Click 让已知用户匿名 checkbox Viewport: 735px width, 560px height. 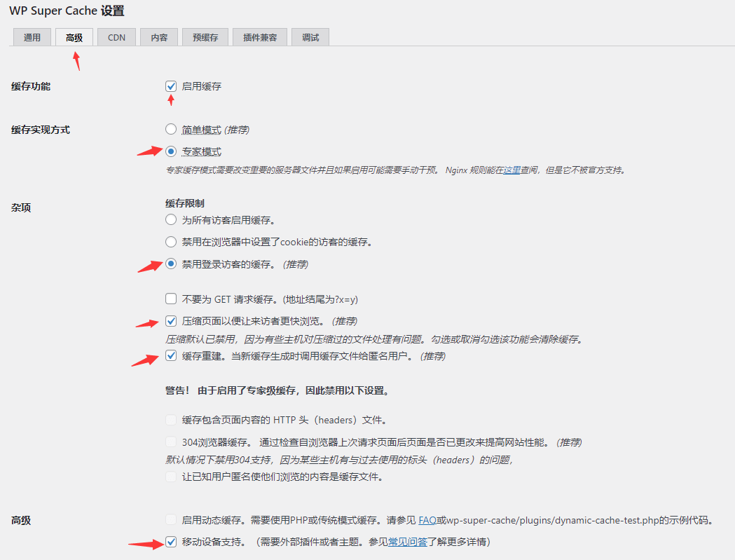click(171, 477)
